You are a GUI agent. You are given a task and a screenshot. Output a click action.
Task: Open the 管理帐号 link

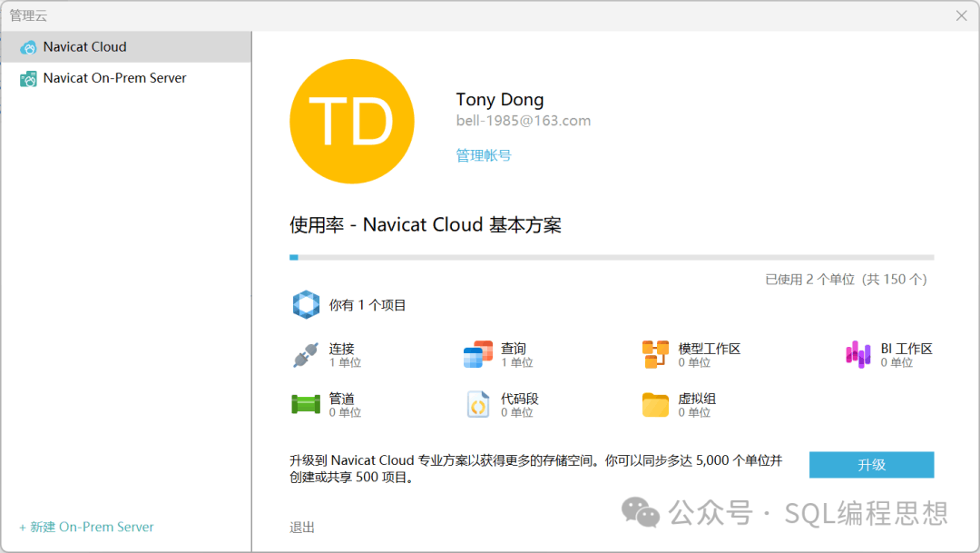point(483,155)
